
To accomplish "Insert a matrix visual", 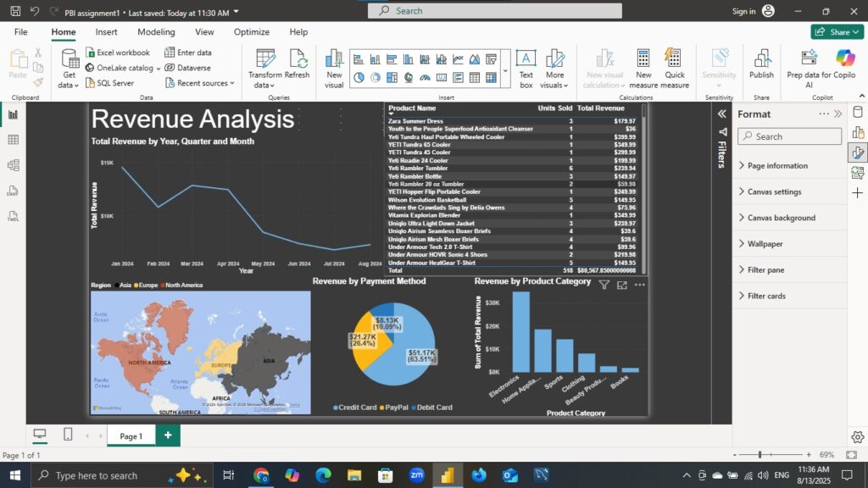I will 492,77.
